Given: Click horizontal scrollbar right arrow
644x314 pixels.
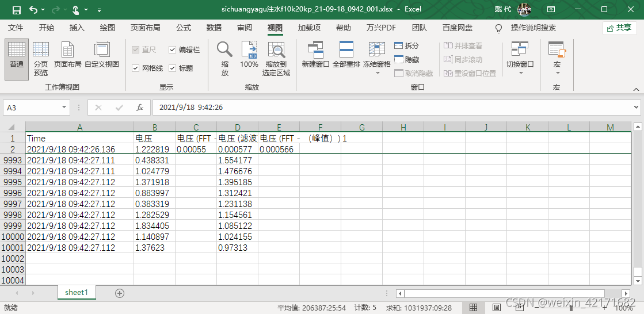Looking at the screenshot, I should click(x=626, y=293).
